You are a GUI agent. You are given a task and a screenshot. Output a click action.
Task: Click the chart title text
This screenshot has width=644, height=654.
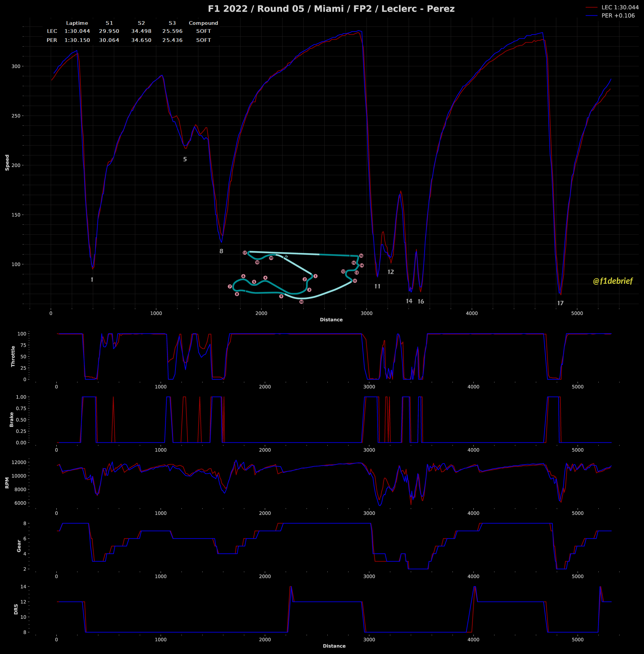(x=331, y=9)
